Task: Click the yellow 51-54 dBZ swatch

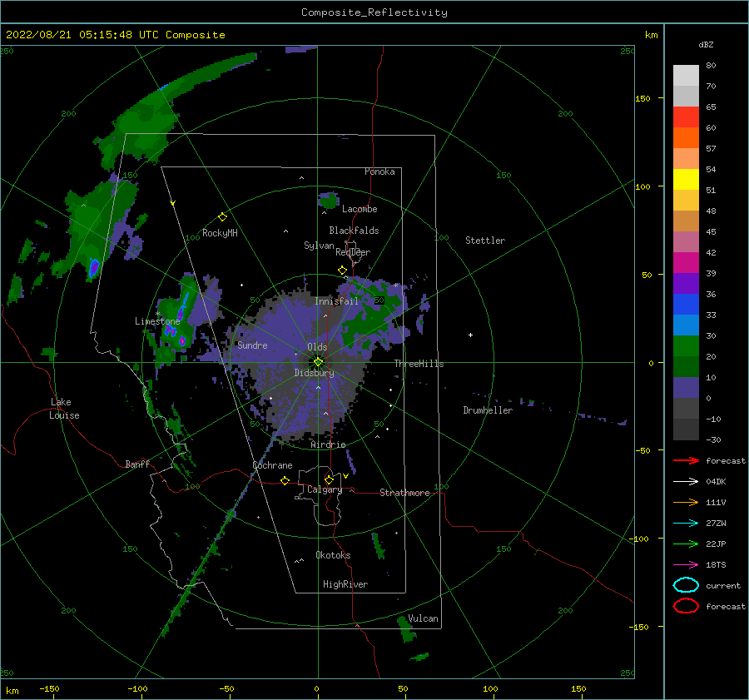Action: point(686,180)
